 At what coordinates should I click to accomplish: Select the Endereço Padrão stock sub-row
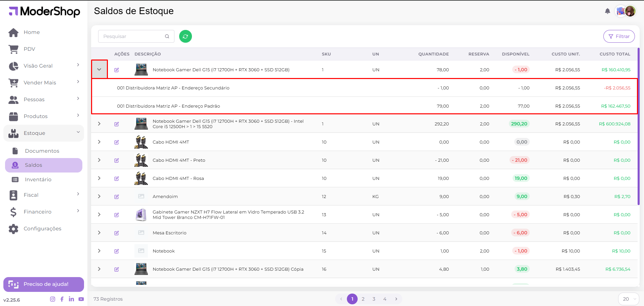click(364, 106)
